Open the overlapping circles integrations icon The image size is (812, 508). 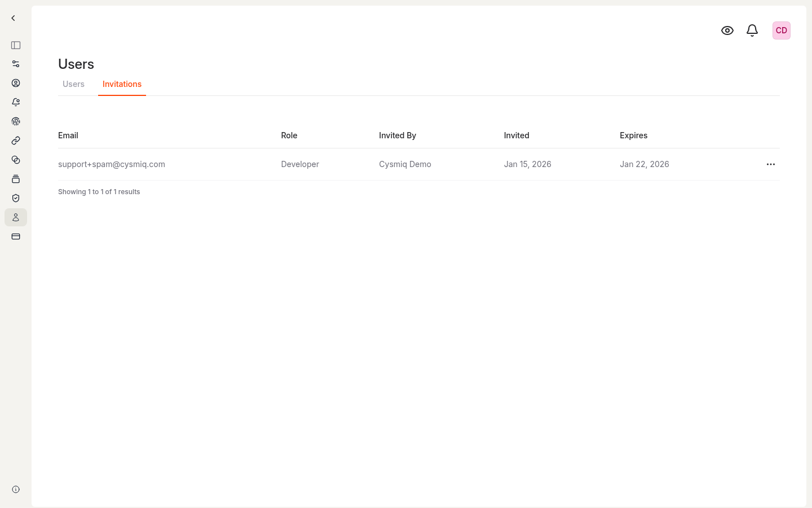tap(16, 160)
